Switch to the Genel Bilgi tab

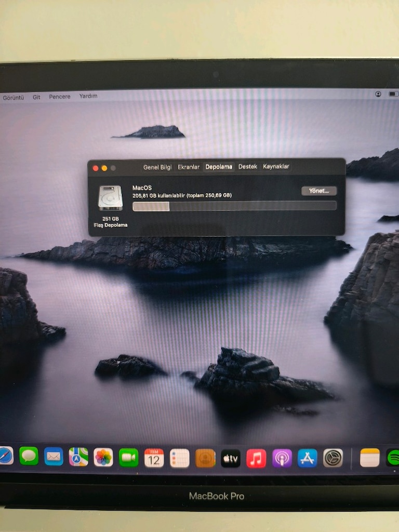coord(157,167)
